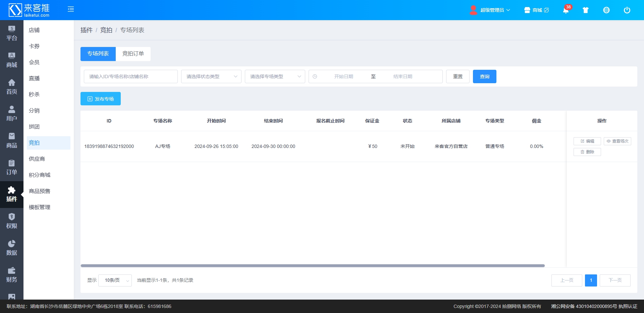Open the 首页 home section in sidebar

[x=12, y=87]
